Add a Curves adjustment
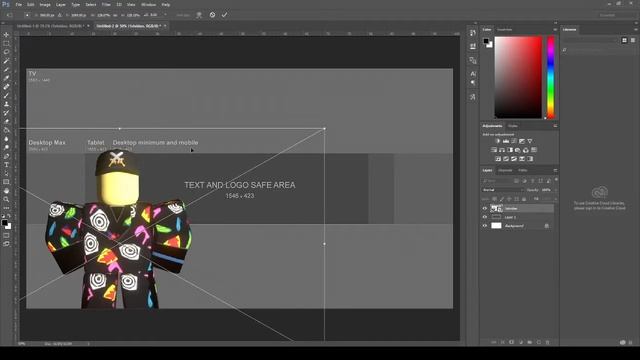This screenshot has width=640, height=360. click(x=514, y=141)
